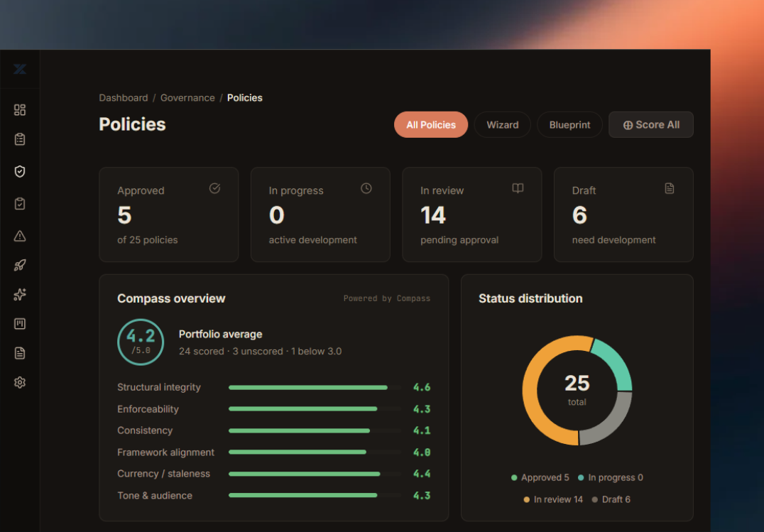This screenshot has height=532, width=764.
Task: Go to Dashboard breadcrumb link
Action: click(x=124, y=97)
